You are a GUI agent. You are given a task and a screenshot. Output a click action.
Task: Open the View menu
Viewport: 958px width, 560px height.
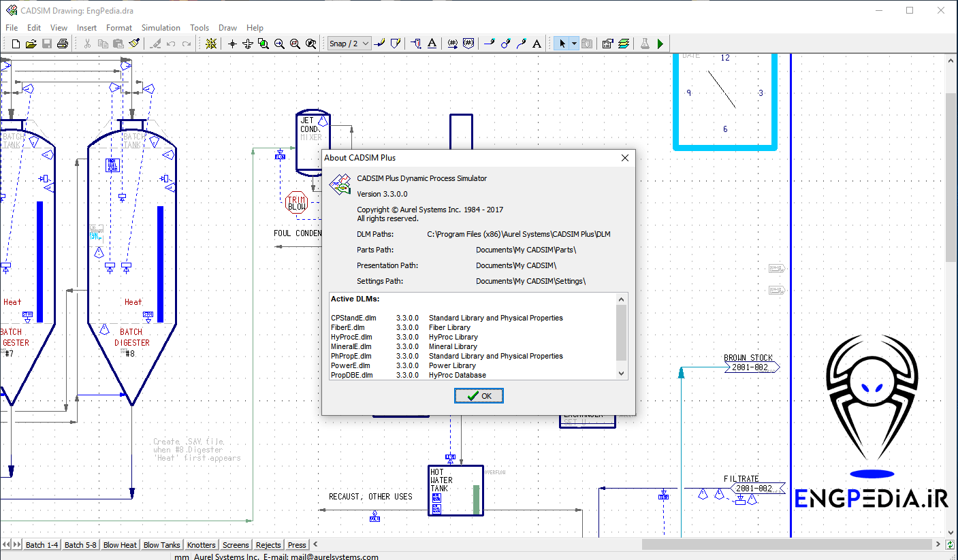pyautogui.click(x=59, y=28)
